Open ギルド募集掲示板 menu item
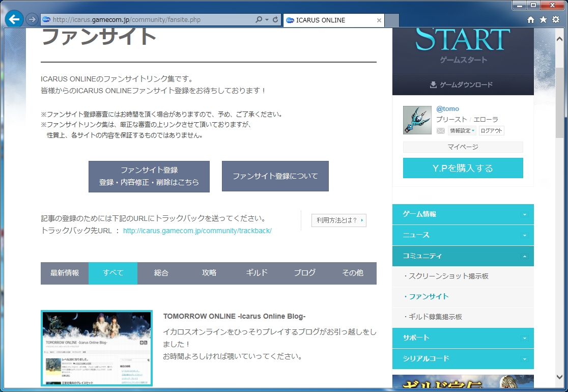Screen dimensions: 568x392 pyautogui.click(x=463, y=317)
